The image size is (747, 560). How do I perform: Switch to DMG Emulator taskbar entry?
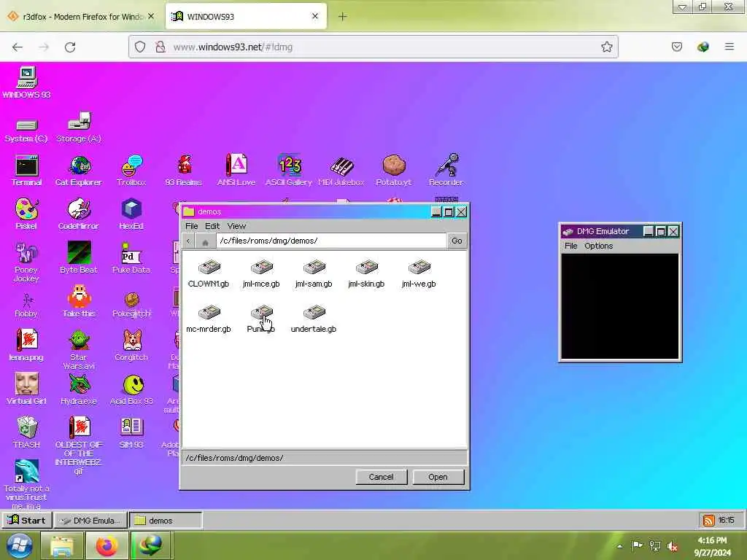click(x=90, y=521)
